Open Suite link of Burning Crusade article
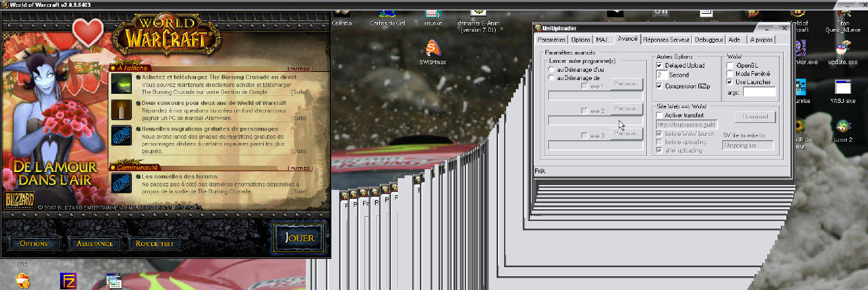 pos(299,91)
